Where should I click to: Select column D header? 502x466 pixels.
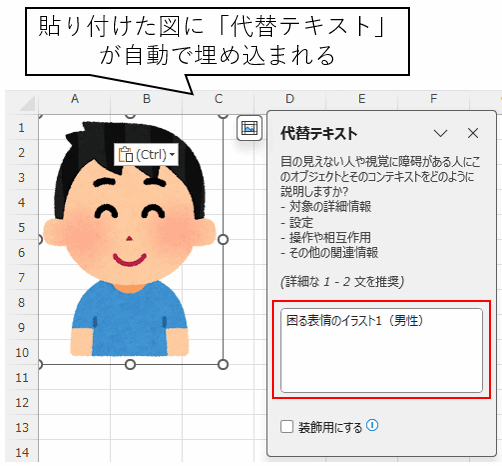pyautogui.click(x=290, y=99)
